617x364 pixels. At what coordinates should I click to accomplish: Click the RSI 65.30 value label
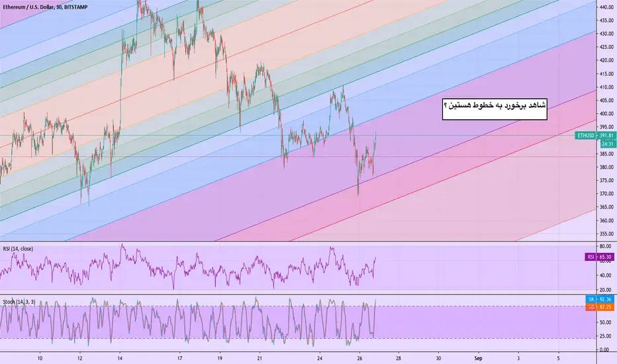[599, 257]
